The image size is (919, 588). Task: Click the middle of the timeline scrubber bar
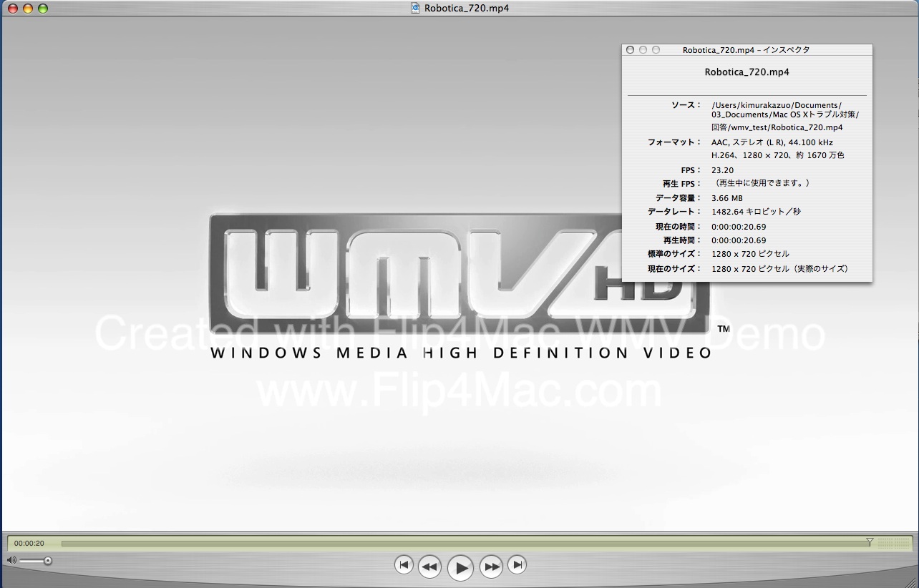click(x=465, y=543)
